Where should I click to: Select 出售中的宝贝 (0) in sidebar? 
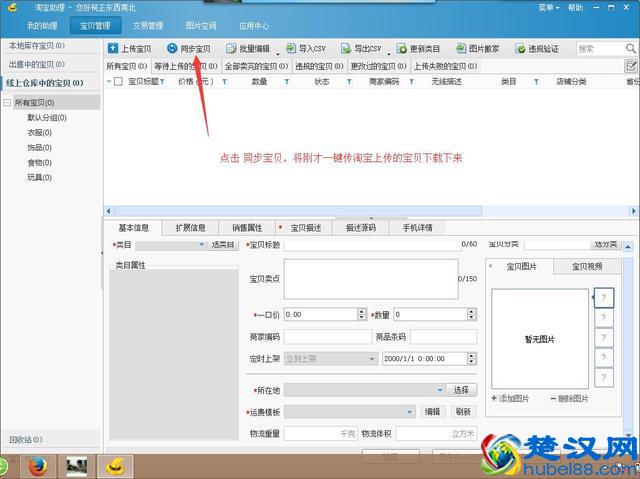51,64
